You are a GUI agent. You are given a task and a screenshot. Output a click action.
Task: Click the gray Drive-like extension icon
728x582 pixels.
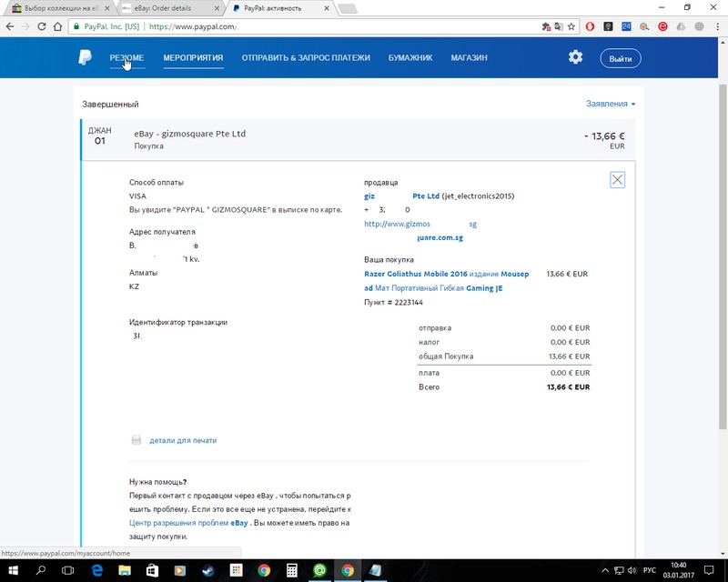point(681,26)
